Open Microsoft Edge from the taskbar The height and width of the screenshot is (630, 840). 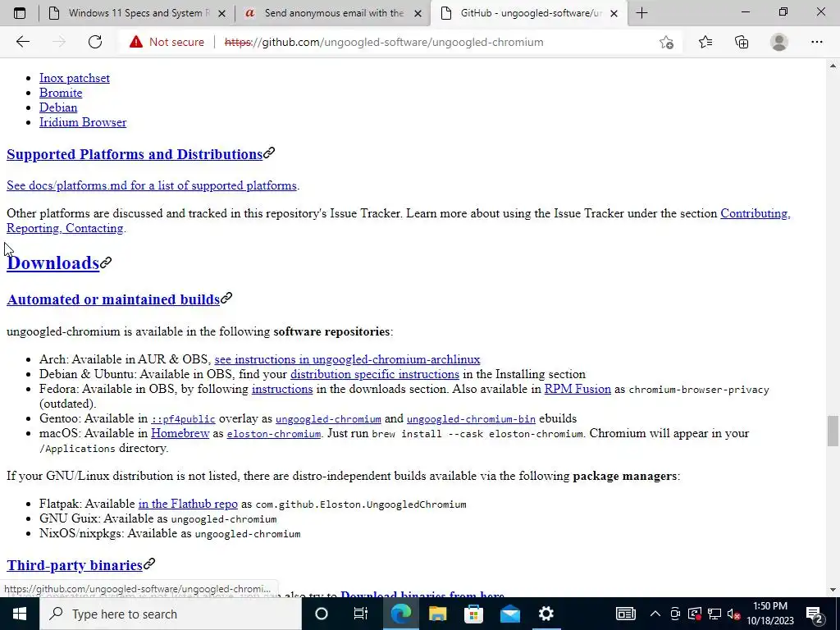(x=400, y=614)
